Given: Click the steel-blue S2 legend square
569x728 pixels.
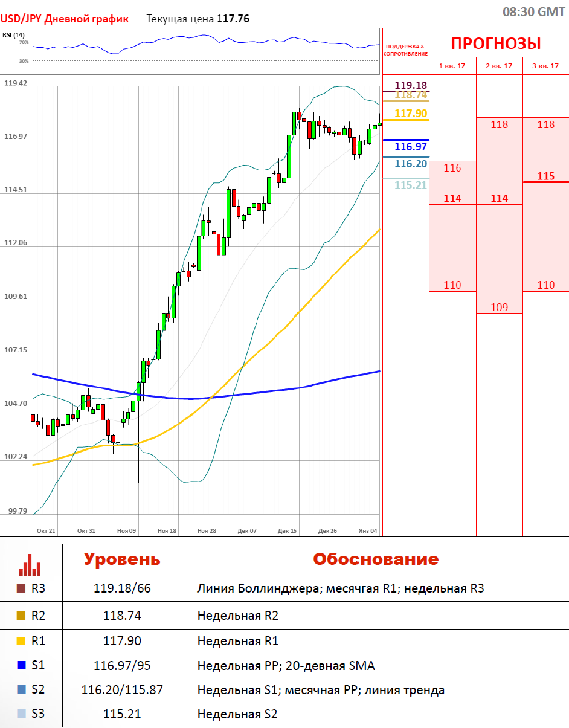Looking at the screenshot, I should click(21, 689).
